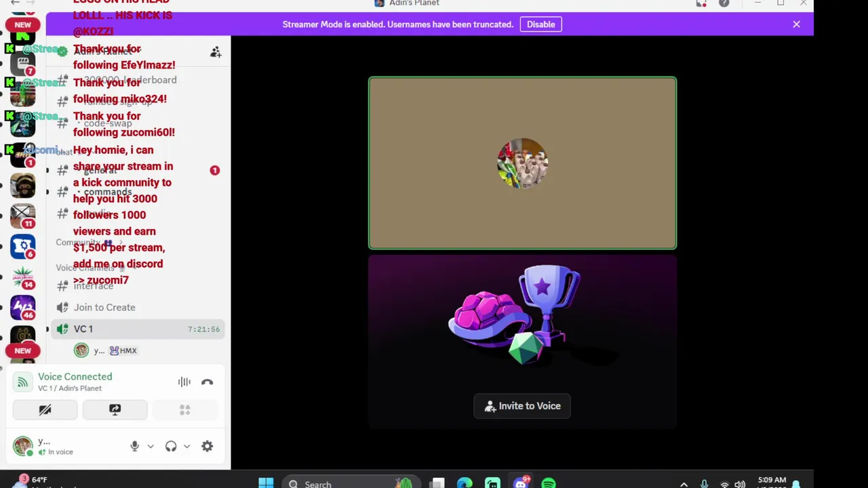The width and height of the screenshot is (868, 488).
Task: Open the code-swap channel
Action: coord(138,123)
